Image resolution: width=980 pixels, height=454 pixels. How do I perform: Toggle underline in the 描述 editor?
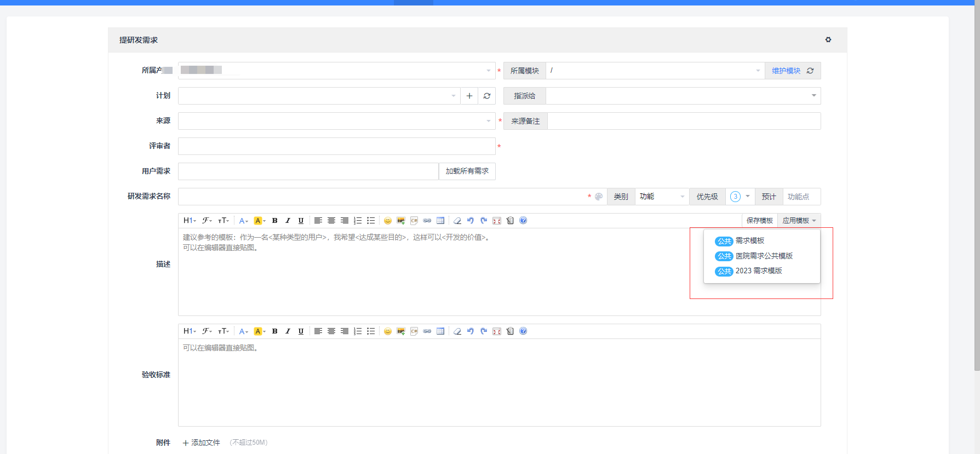point(301,221)
